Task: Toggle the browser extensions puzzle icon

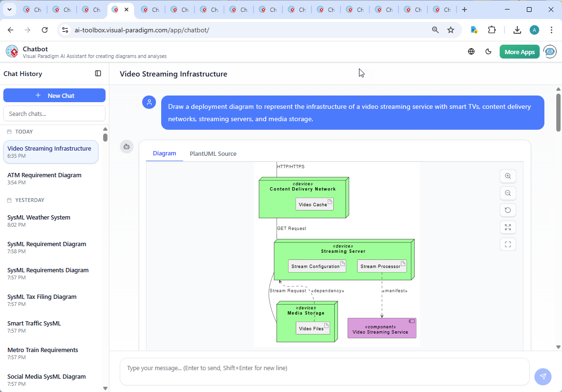Action: pyautogui.click(x=492, y=29)
